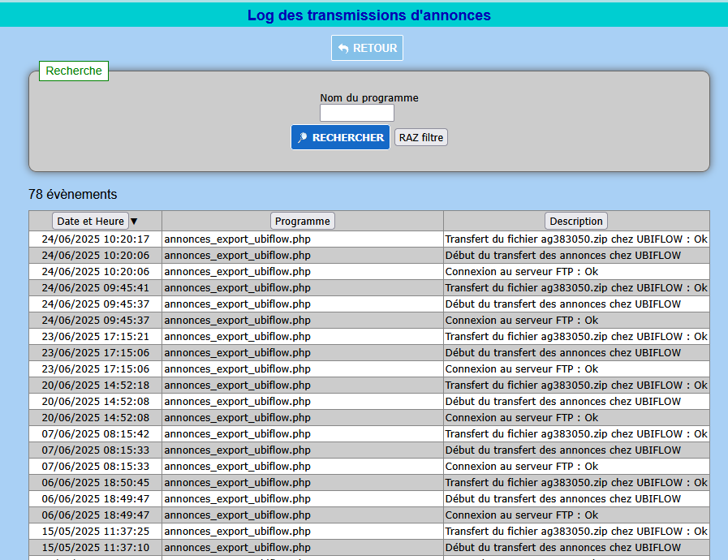Sort by Description column header
This screenshot has width=728, height=560.
point(575,221)
